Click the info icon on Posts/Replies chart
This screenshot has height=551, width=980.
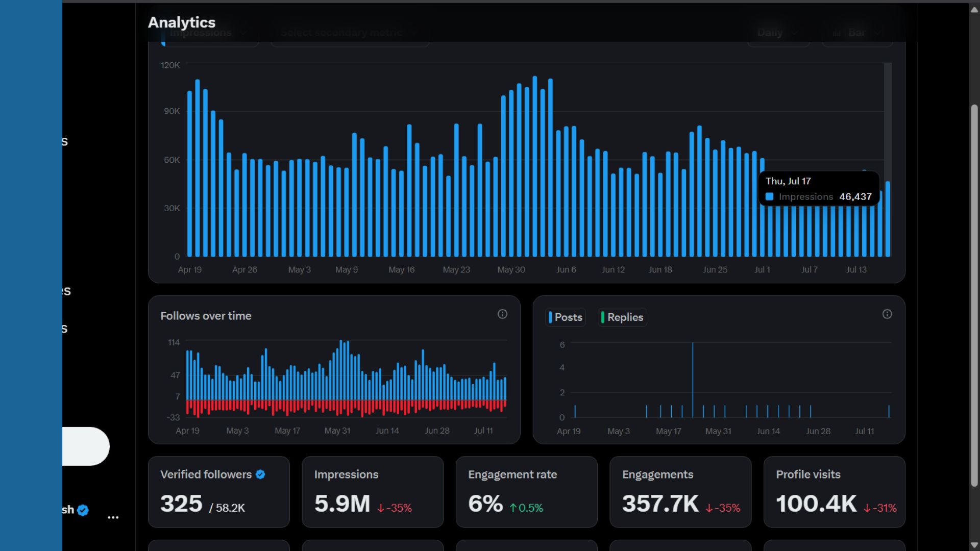(887, 314)
